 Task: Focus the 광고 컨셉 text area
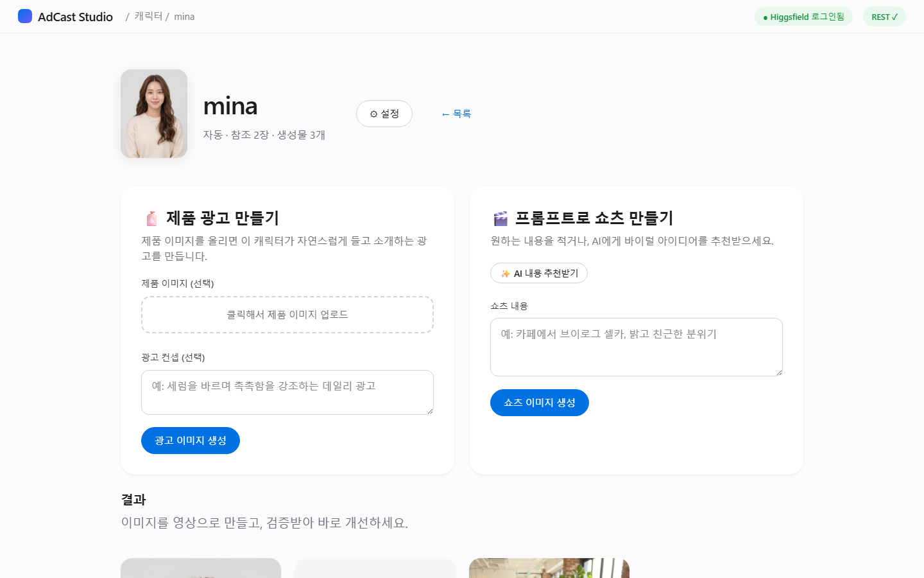287,392
